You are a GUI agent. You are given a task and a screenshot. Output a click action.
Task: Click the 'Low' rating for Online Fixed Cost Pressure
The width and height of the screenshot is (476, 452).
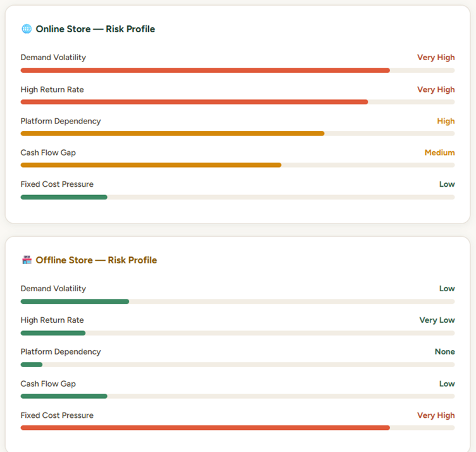pos(447,184)
